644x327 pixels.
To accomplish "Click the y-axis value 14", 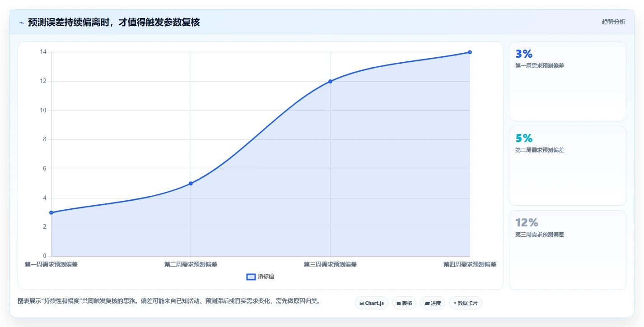I will [43, 52].
